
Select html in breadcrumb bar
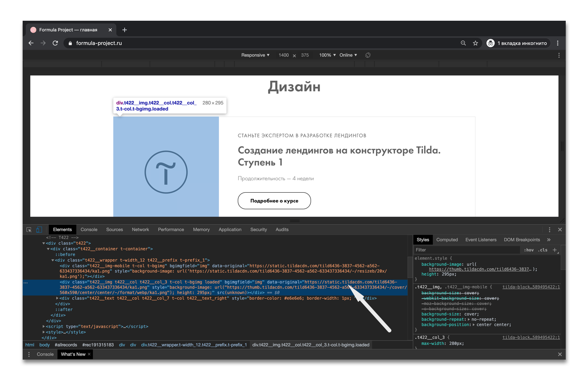(x=29, y=345)
